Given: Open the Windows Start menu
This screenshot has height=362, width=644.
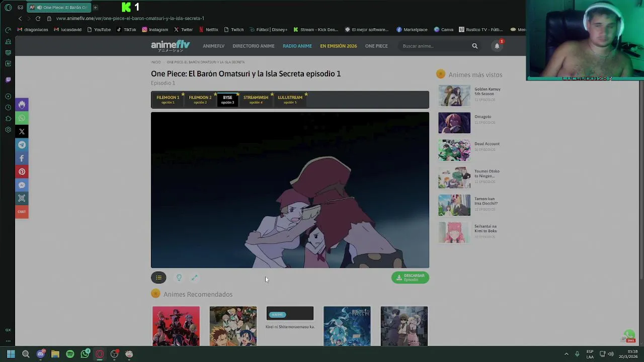Looking at the screenshot, I should point(11,354).
